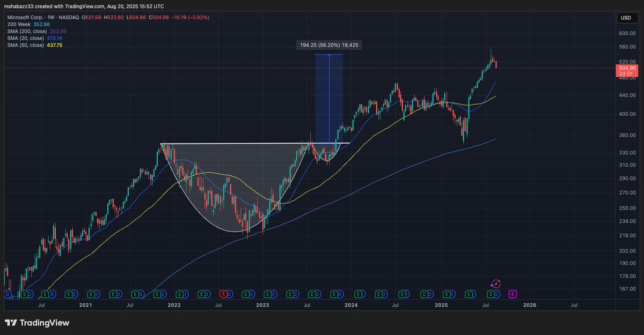Click the 2026 time axis label
The width and height of the screenshot is (644, 335).
[x=529, y=305]
